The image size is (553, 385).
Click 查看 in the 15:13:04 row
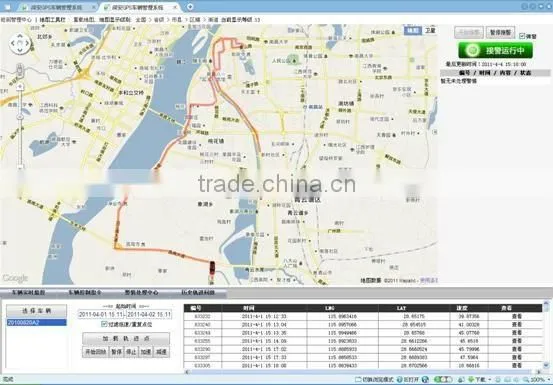coord(516,324)
